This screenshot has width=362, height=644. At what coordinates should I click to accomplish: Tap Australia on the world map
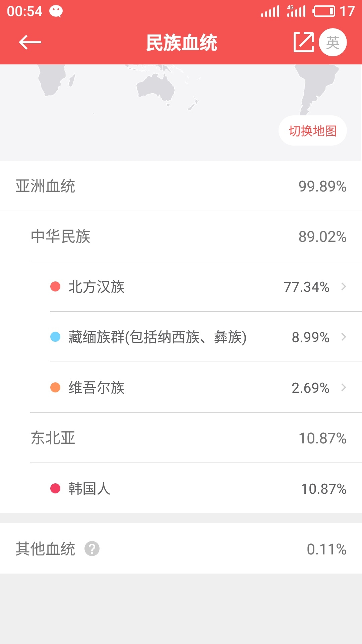[156, 88]
